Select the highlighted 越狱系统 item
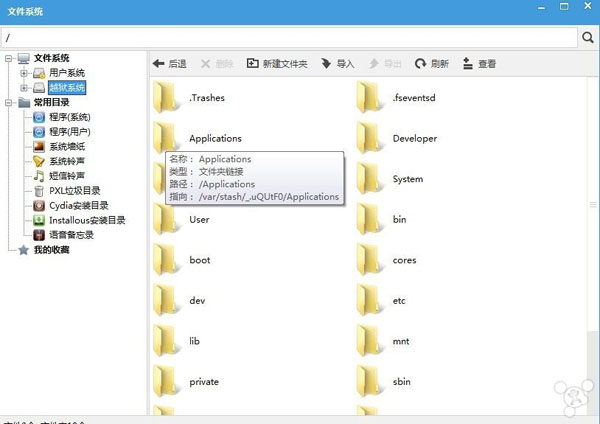Image resolution: width=600 pixels, height=424 pixels. click(67, 88)
